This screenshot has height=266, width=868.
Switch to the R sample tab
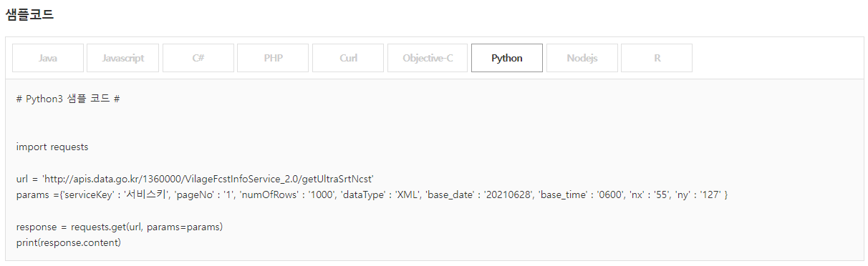tap(657, 58)
